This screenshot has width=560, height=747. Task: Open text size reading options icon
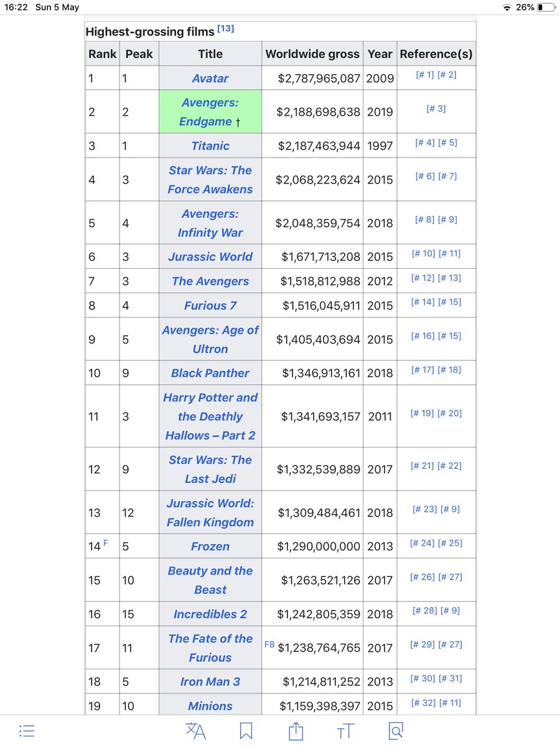click(x=345, y=731)
